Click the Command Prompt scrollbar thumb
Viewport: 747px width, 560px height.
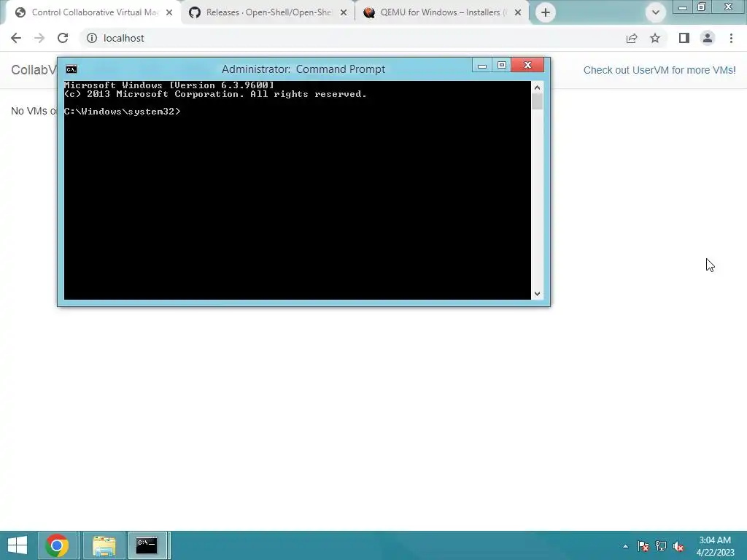(537, 101)
